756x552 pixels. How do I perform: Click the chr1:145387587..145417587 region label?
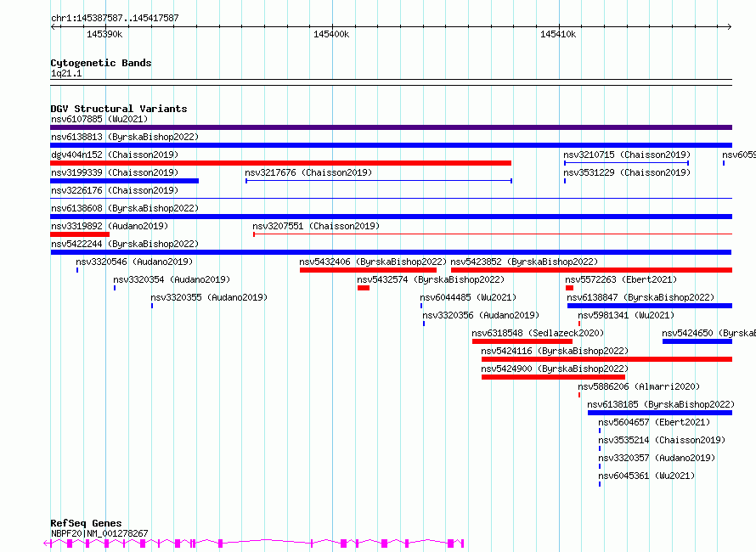115,19
